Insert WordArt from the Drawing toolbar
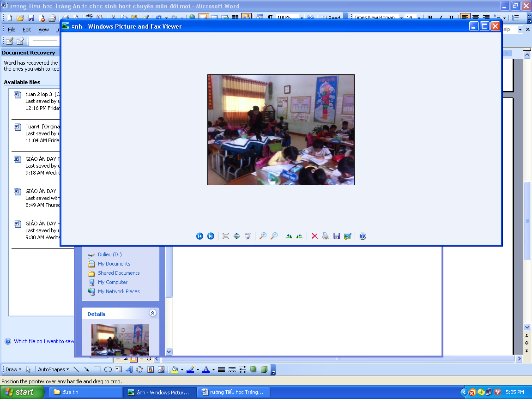The height and width of the screenshot is (399, 532). point(129,369)
